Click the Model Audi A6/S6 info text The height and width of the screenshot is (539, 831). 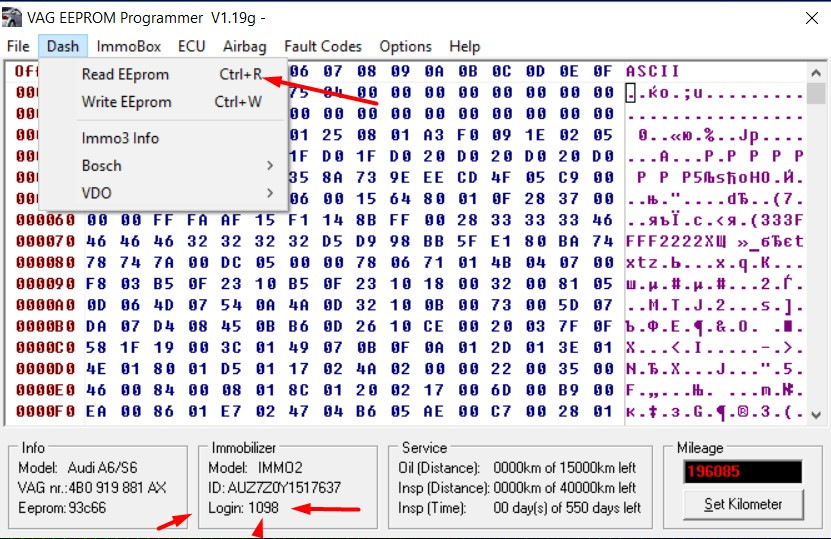tap(77, 468)
